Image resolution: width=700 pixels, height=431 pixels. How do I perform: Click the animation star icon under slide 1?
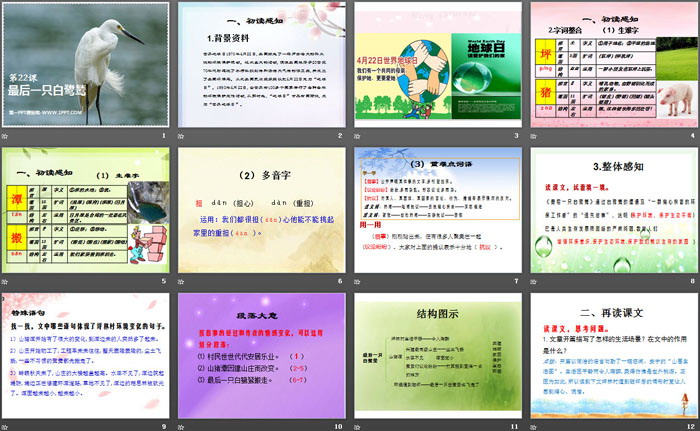[x=5, y=136]
